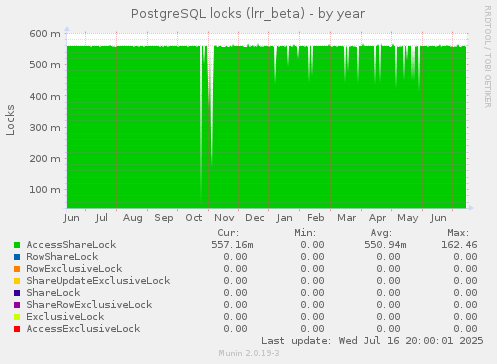Click the purple ShareRowExclusiveLock legend swatch
The height and width of the screenshot is (364, 497).
pos(17,305)
